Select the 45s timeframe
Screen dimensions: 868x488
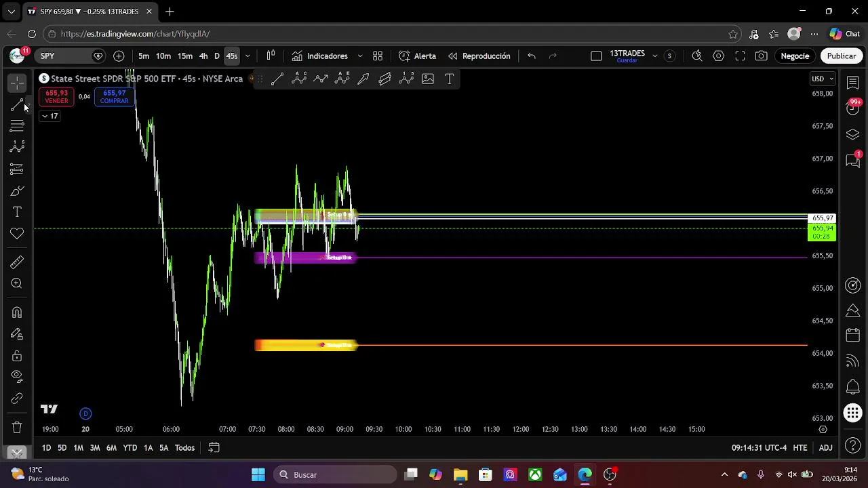232,56
